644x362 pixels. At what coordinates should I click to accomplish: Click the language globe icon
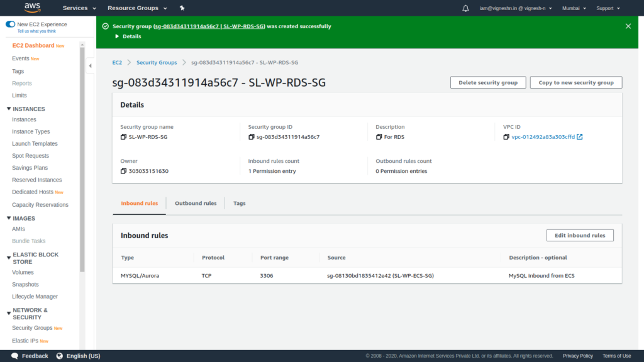pos(60,356)
